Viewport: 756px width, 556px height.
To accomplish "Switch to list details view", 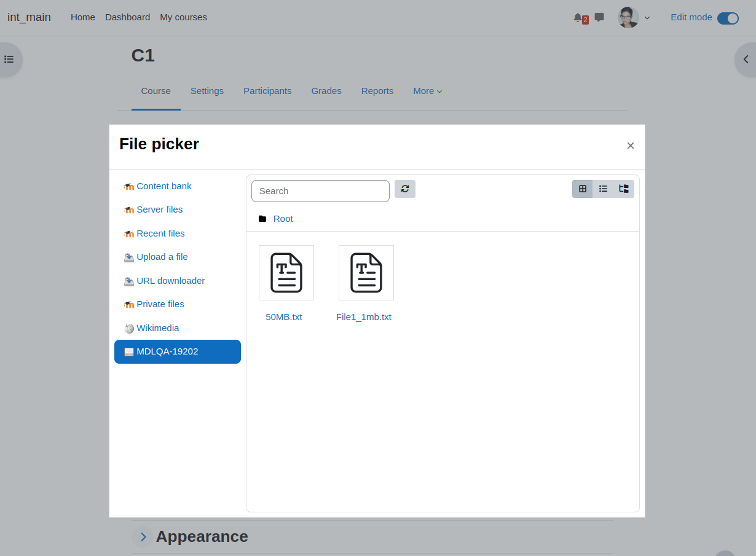I will tap(604, 189).
